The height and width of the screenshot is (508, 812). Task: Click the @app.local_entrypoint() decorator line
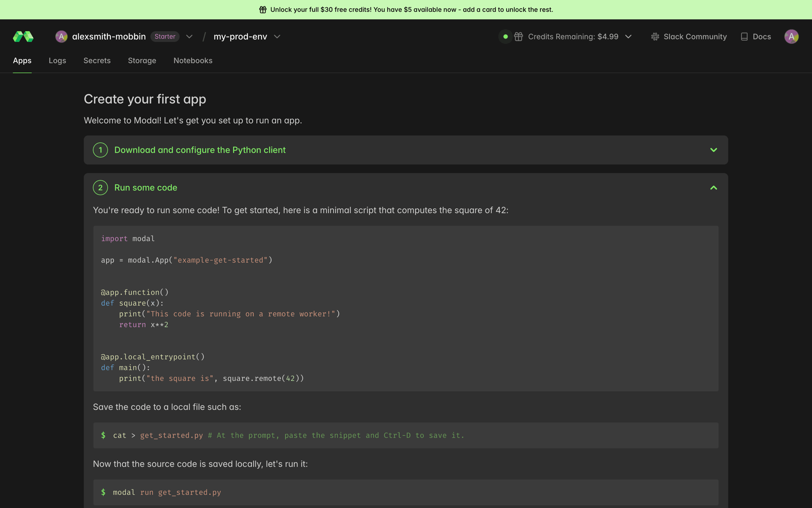pos(153,357)
